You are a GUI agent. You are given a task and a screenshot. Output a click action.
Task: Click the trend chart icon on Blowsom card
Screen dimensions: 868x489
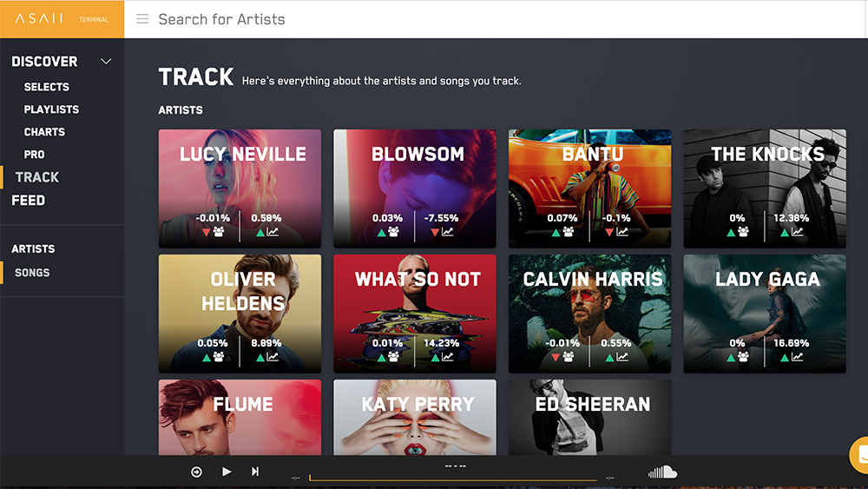(447, 232)
